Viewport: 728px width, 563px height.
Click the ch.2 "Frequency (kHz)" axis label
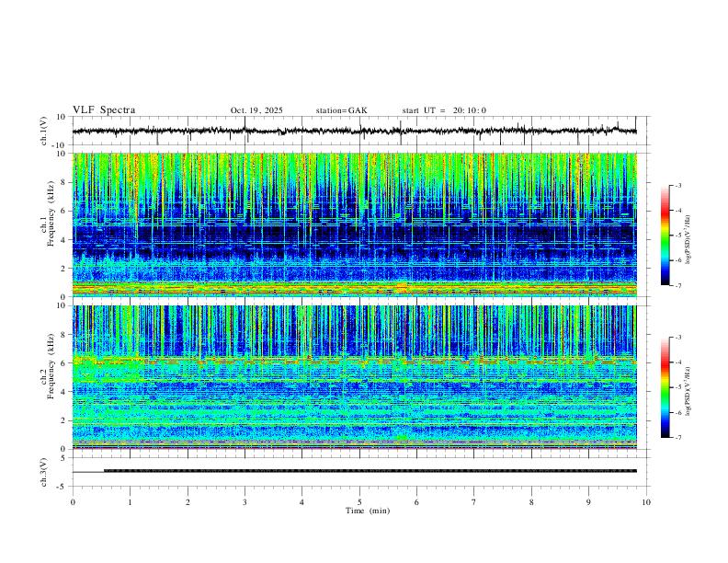[x=51, y=366]
